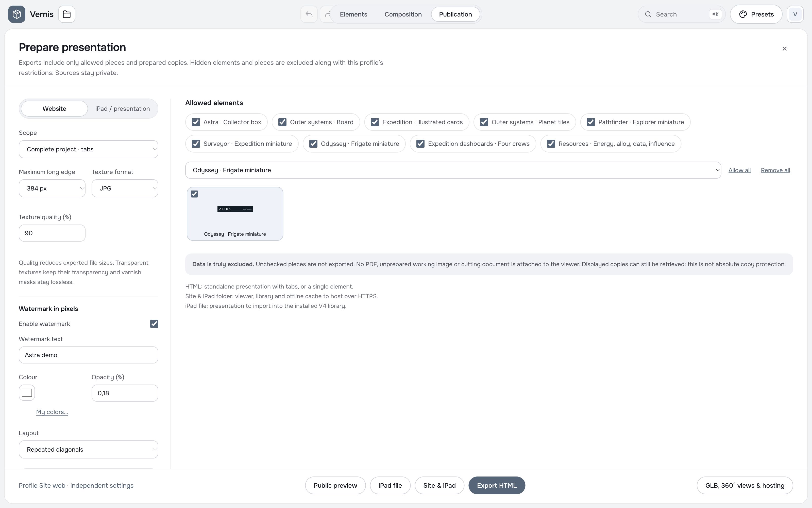812x508 pixels.
Task: Click the Site & iPad button
Action: (x=439, y=485)
